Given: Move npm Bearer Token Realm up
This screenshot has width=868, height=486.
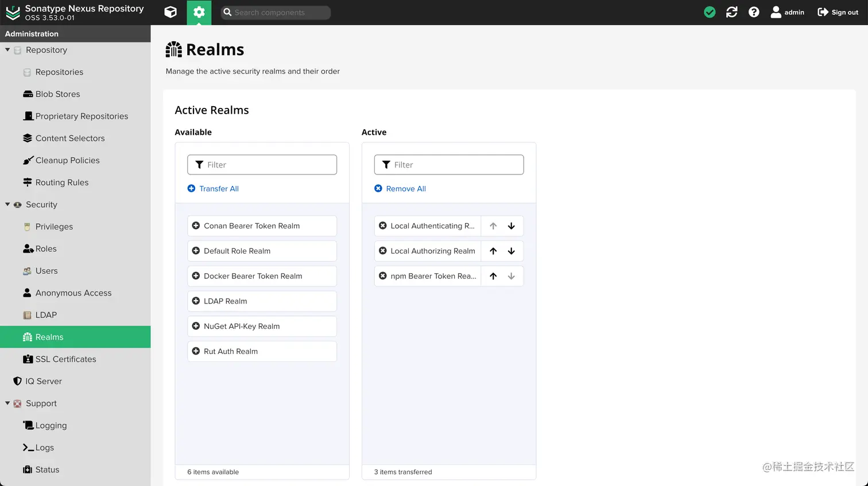Looking at the screenshot, I should tap(493, 276).
